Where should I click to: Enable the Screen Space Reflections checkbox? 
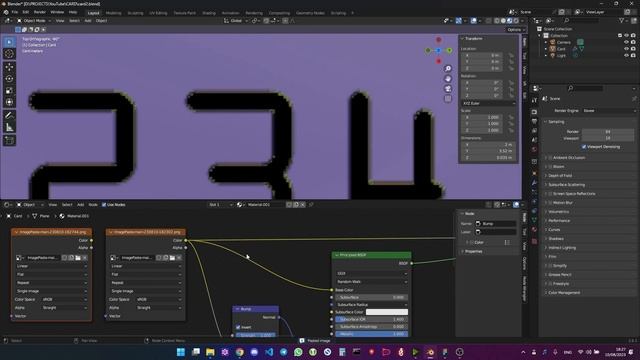[550, 193]
